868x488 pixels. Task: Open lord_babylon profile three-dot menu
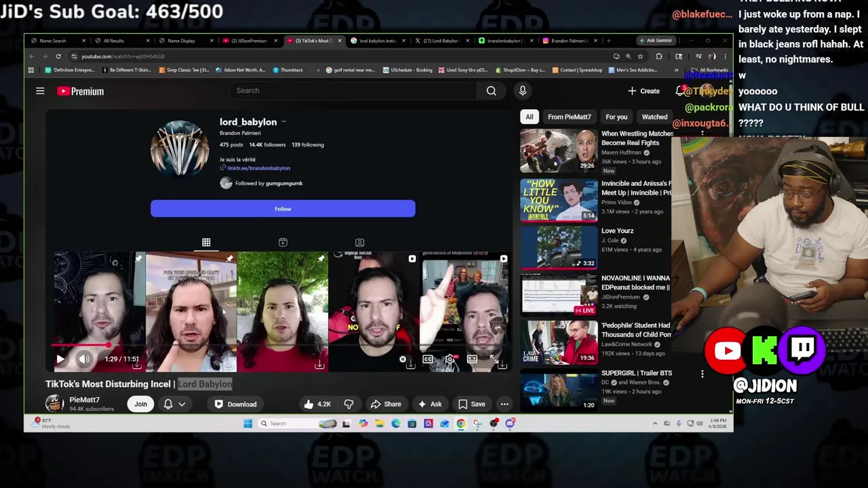(283, 122)
